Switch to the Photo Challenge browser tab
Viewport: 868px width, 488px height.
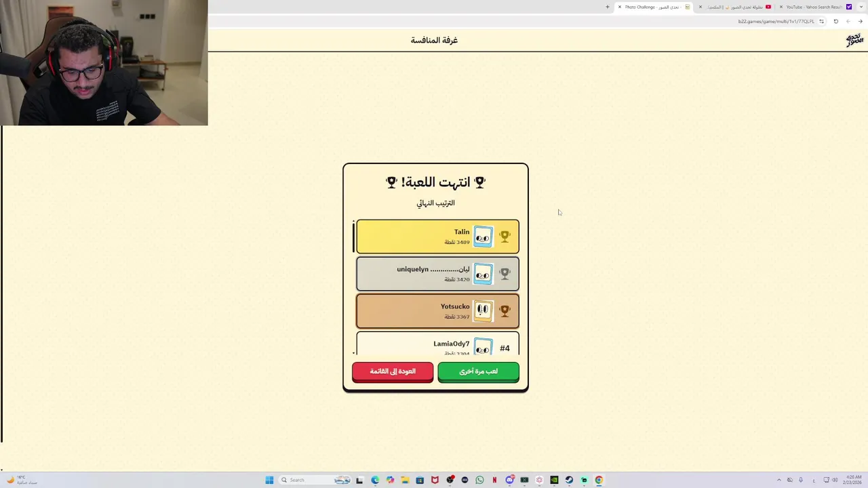(654, 7)
